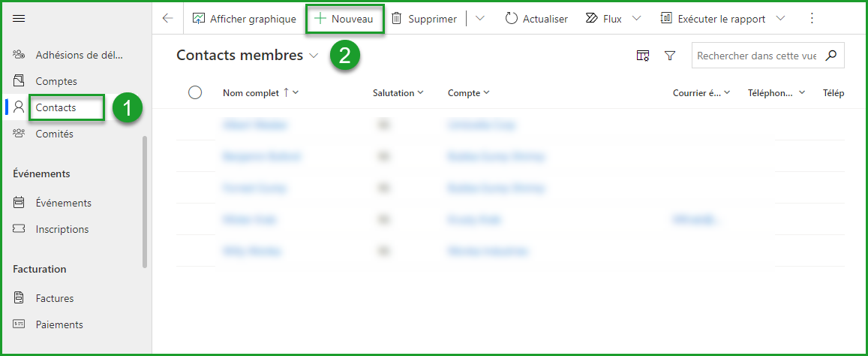This screenshot has width=868, height=356.
Task: Open the filter funnel icon
Action: (x=670, y=56)
